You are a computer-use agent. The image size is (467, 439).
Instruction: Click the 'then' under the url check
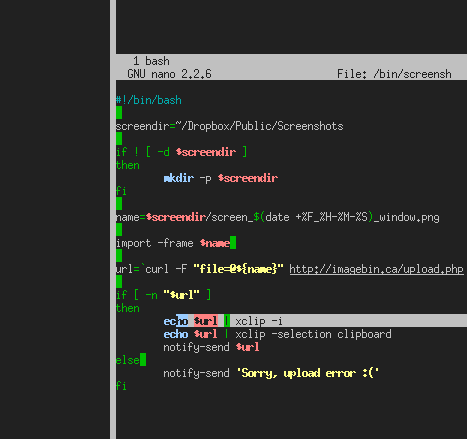[x=127, y=308]
